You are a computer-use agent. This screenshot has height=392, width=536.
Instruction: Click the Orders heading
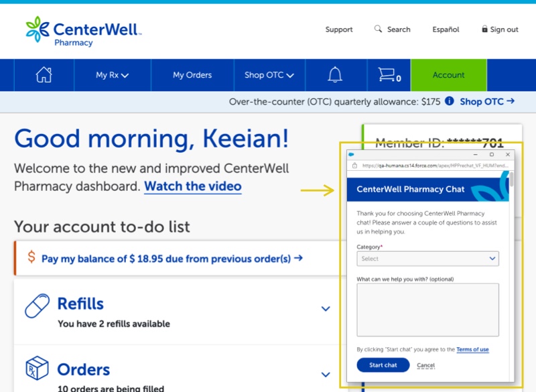pyautogui.click(x=83, y=369)
